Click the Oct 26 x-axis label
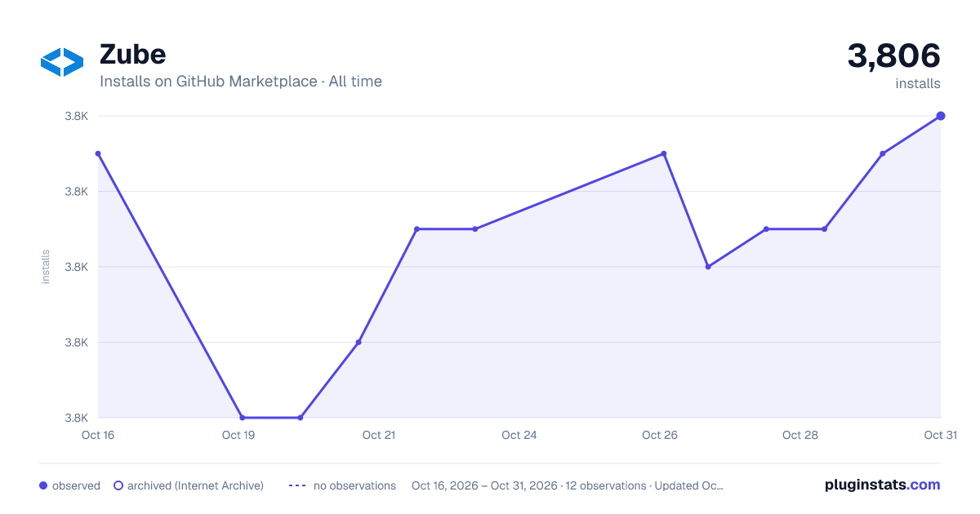This screenshot has width=980, height=514. click(660, 435)
